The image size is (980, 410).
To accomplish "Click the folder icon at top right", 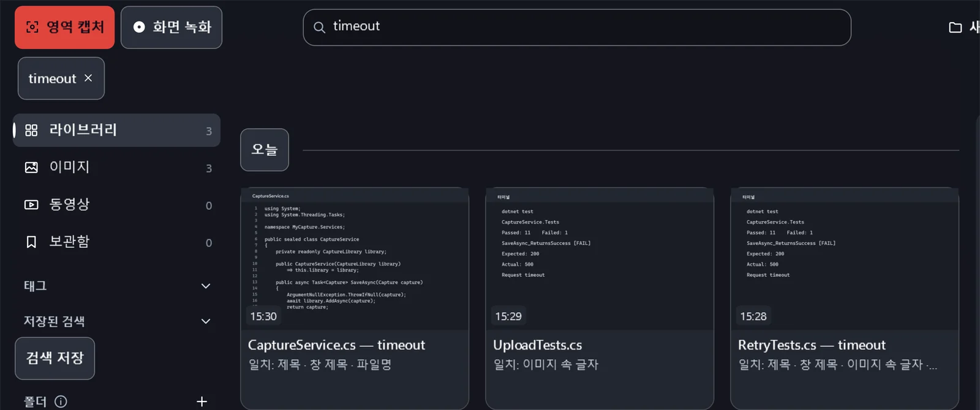I will tap(955, 28).
